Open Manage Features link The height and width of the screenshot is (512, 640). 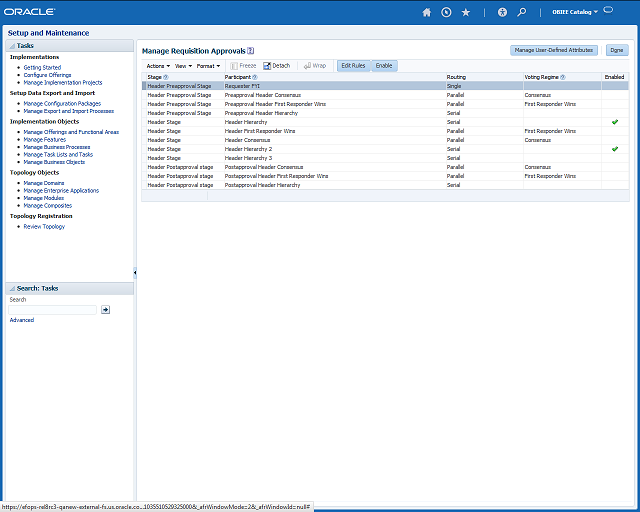tap(44, 140)
